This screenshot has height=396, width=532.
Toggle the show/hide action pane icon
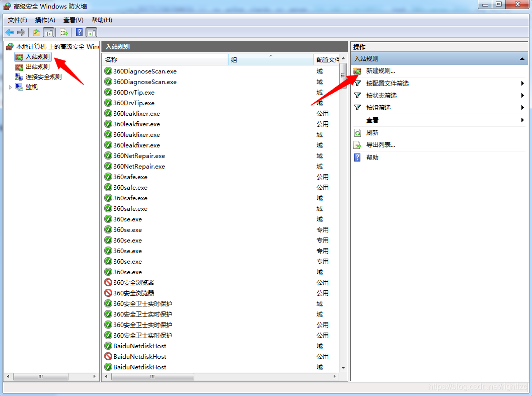(x=91, y=33)
